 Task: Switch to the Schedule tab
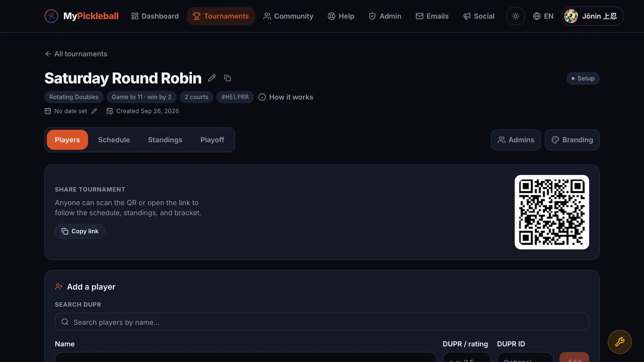coord(114,140)
